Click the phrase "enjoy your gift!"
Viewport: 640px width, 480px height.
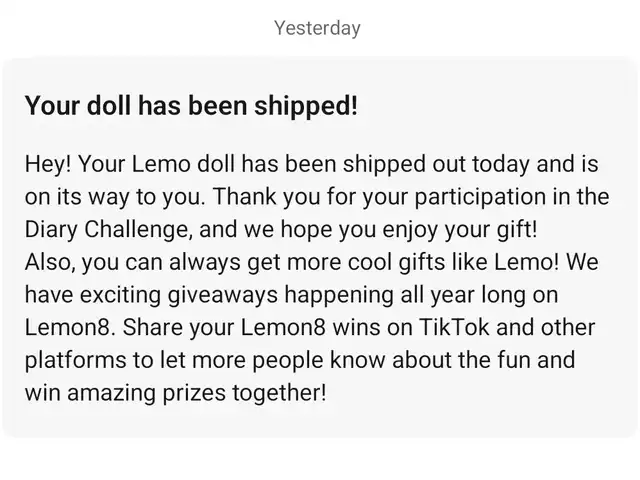[x=460, y=229]
